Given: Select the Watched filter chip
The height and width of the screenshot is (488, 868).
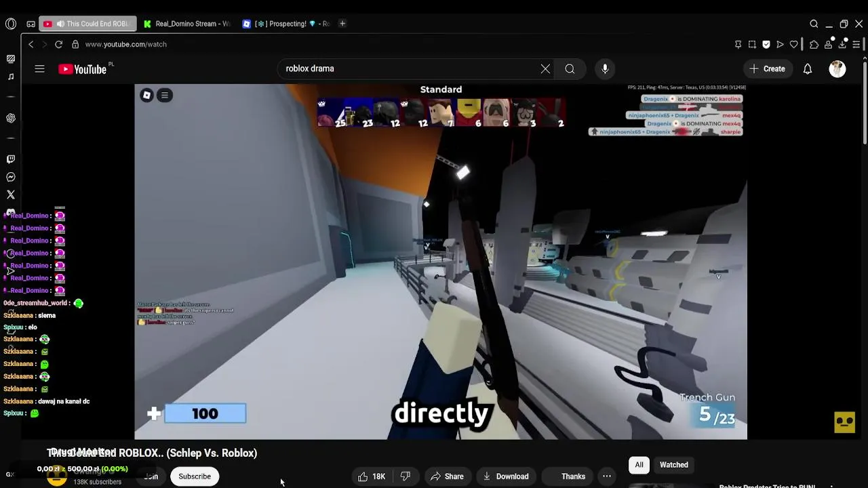Looking at the screenshot, I should pos(674,465).
